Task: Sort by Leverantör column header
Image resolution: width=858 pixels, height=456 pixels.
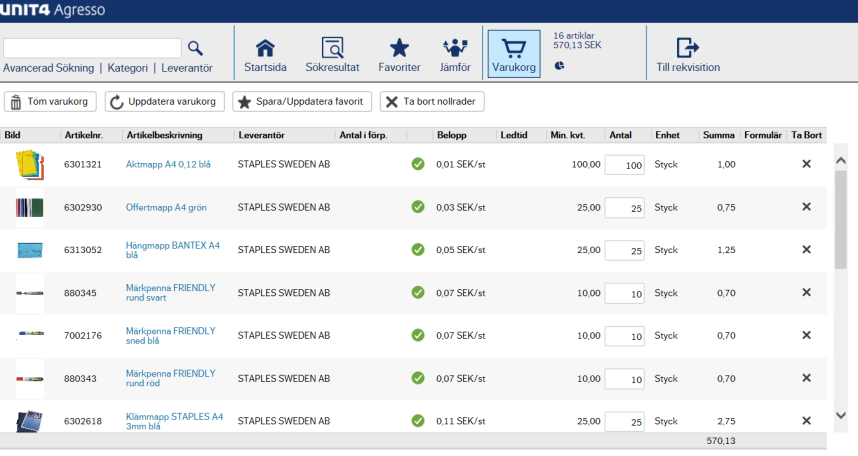Action: click(262, 135)
